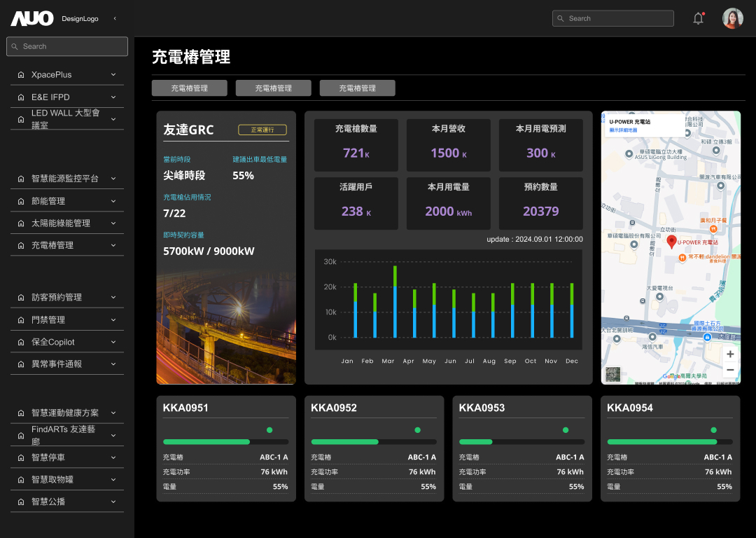Click the charging progress bar on KKA0952 card

pyautogui.click(x=373, y=442)
